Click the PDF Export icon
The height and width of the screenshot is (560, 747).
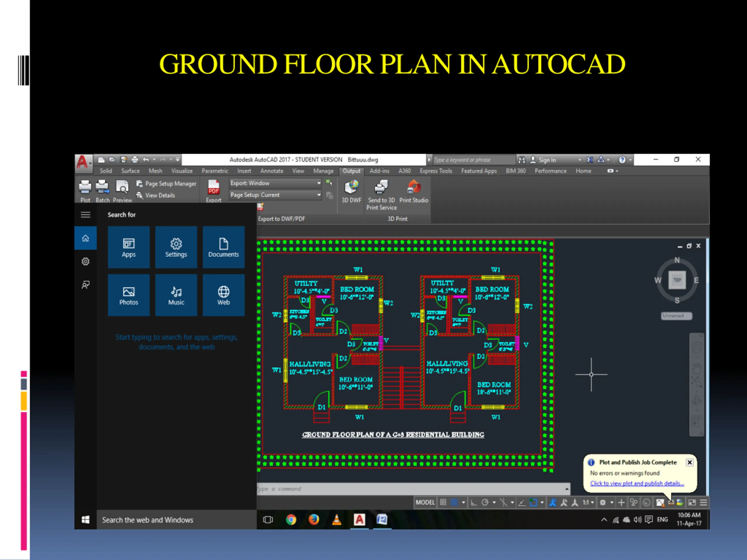pyautogui.click(x=213, y=187)
